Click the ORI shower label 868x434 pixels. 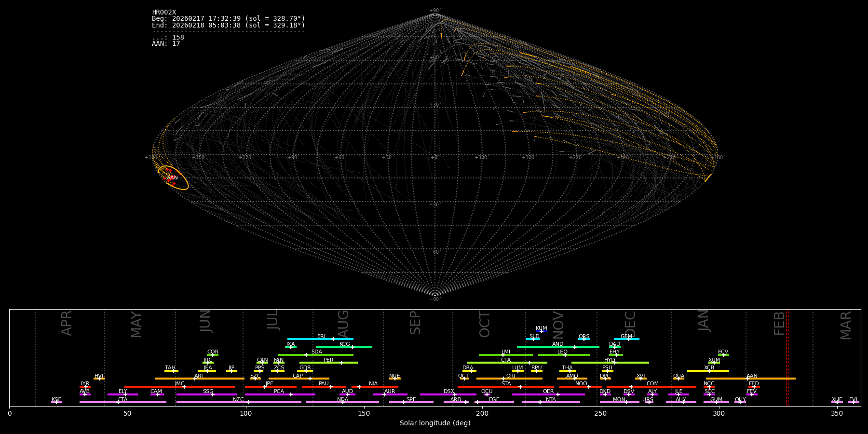511,376
